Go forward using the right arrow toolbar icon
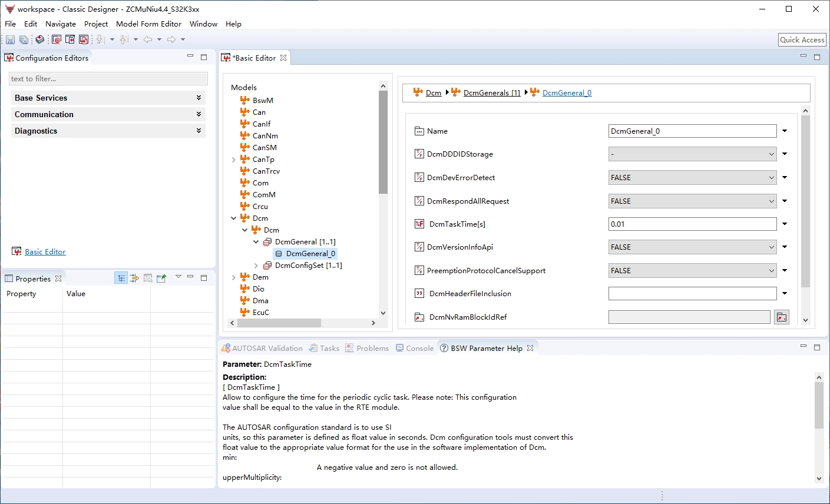Viewport: 830px width, 504px height. pos(171,39)
